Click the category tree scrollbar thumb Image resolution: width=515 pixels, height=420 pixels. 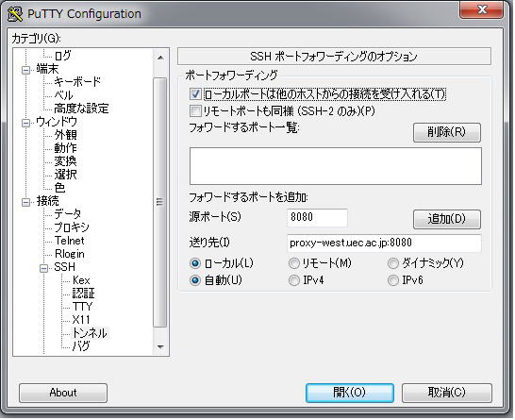[x=160, y=202]
